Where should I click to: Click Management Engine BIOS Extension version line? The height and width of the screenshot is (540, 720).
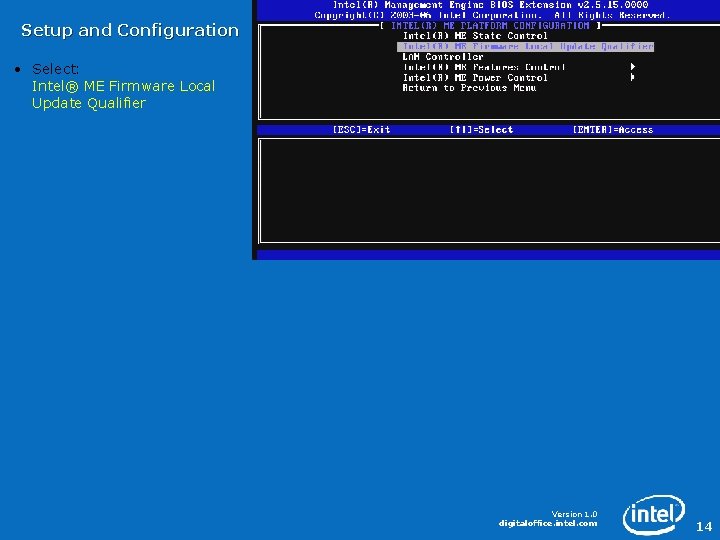pyautogui.click(x=490, y=5)
